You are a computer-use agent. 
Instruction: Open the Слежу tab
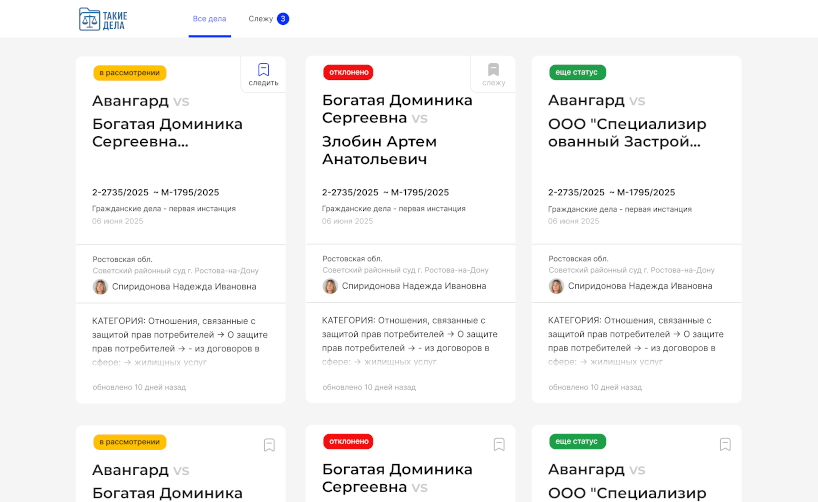260,19
